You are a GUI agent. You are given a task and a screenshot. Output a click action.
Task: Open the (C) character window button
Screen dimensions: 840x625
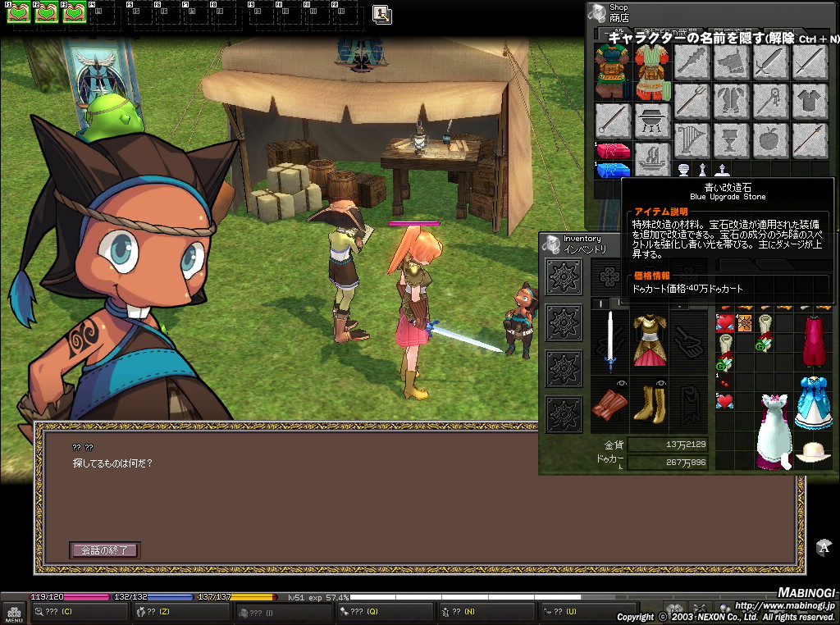[x=80, y=612]
